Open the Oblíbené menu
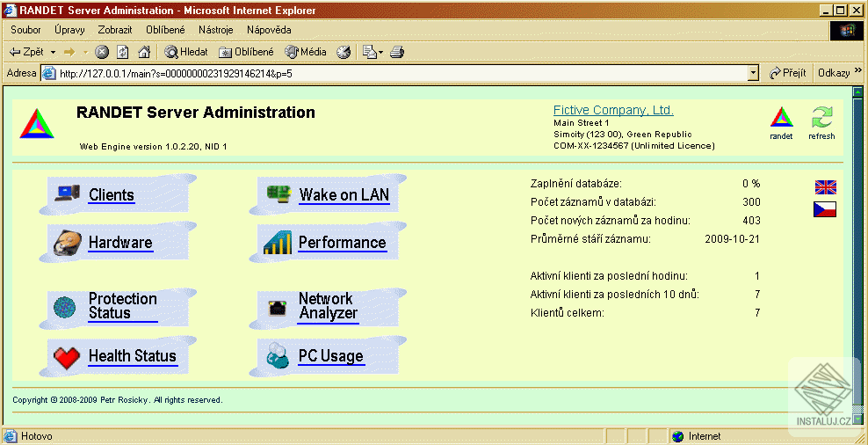The width and height of the screenshot is (868, 445). coord(165,30)
